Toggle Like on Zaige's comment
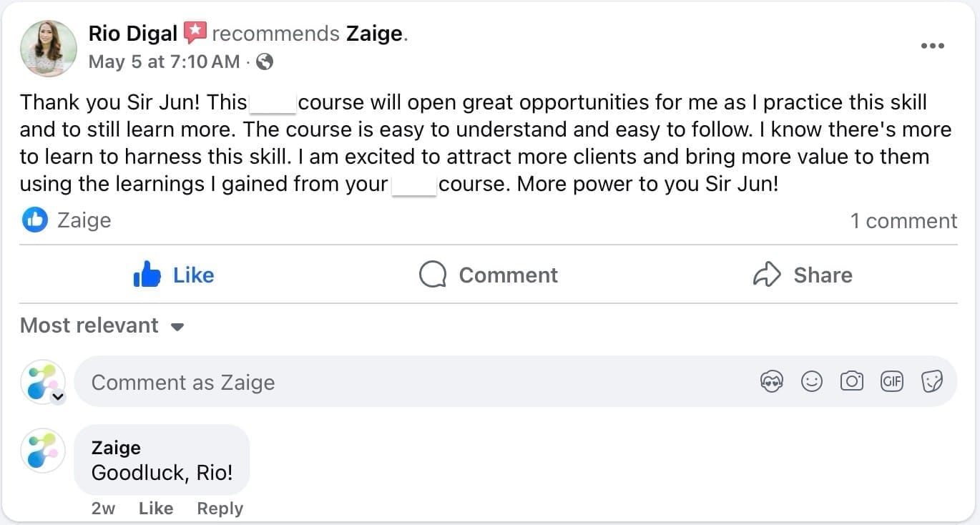 [156, 509]
